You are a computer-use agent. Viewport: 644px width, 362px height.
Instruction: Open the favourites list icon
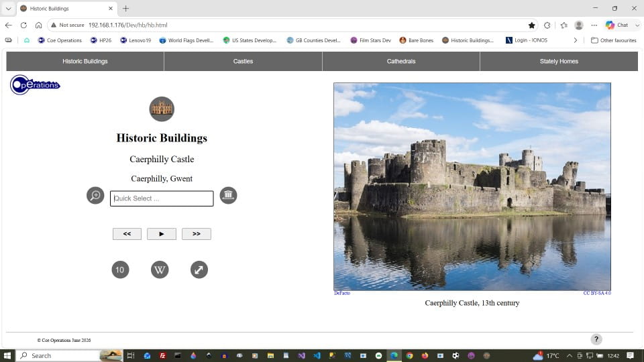pyautogui.click(x=563, y=25)
